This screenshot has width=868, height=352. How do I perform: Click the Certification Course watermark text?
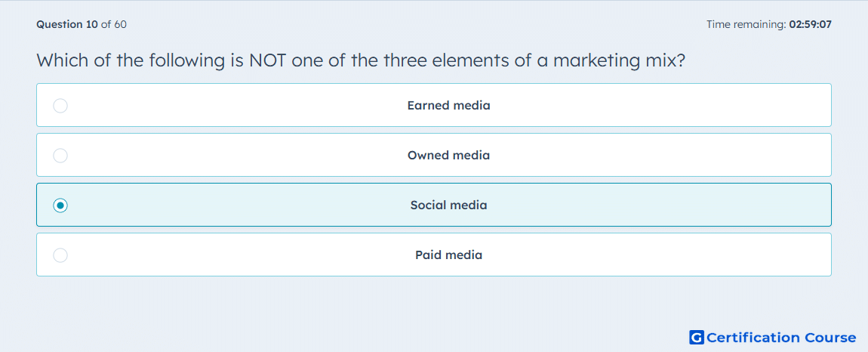781,338
